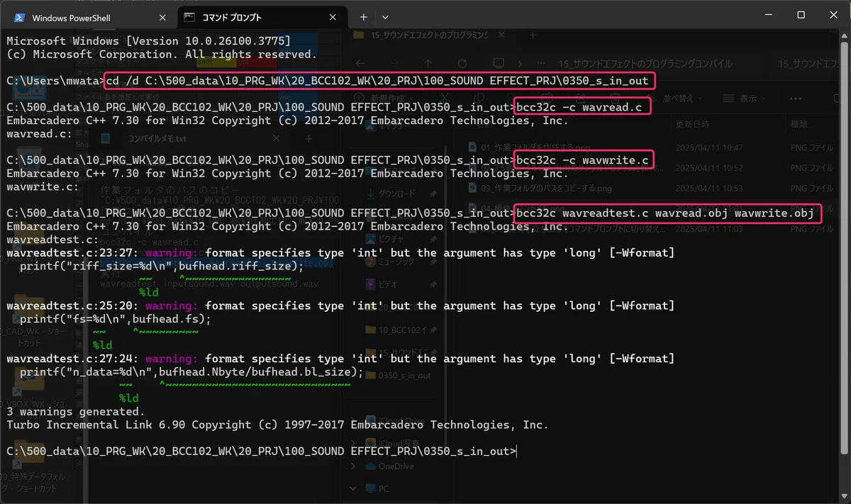Click the 'cd /d C:\500_data' command

tap(379, 81)
